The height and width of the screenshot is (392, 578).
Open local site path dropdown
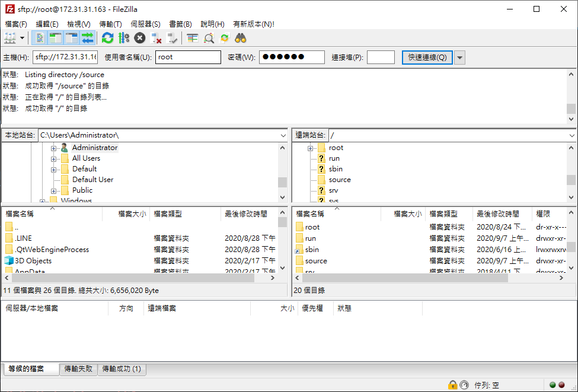coord(283,135)
